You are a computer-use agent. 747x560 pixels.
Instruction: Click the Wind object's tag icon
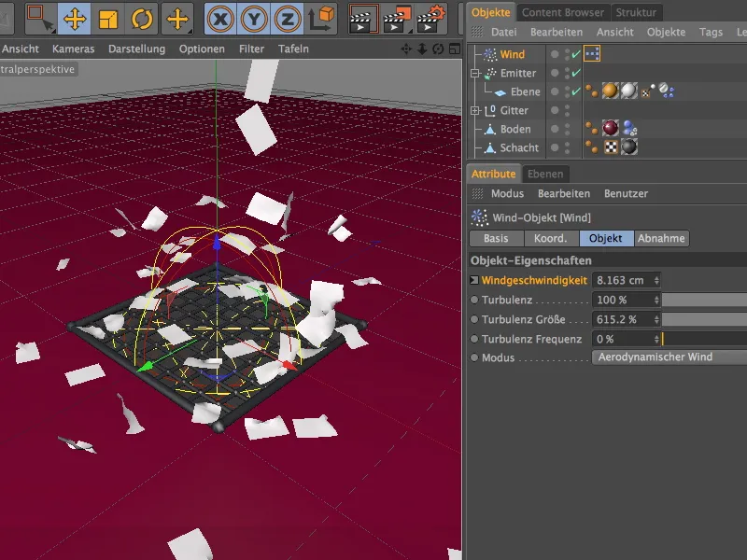pyautogui.click(x=592, y=54)
